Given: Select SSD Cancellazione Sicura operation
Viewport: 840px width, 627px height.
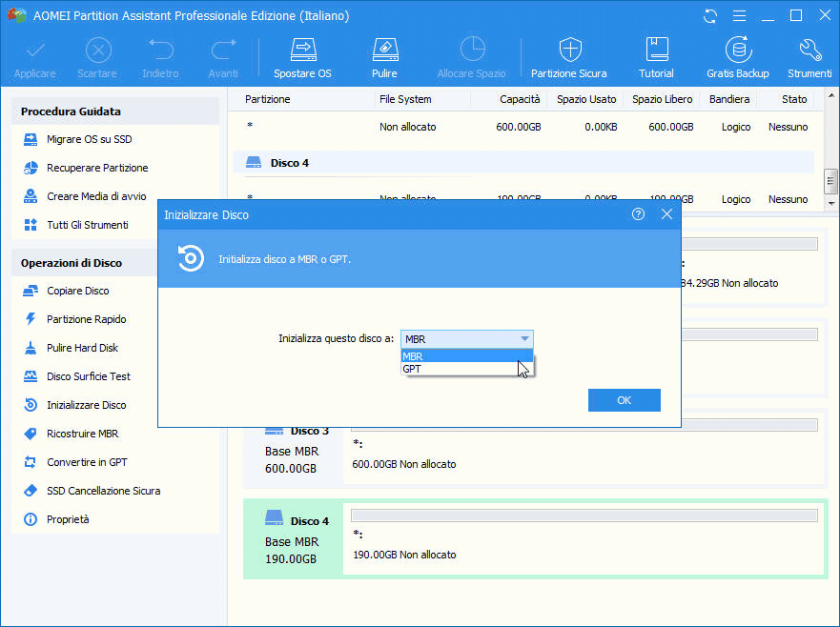Looking at the screenshot, I should tap(103, 491).
